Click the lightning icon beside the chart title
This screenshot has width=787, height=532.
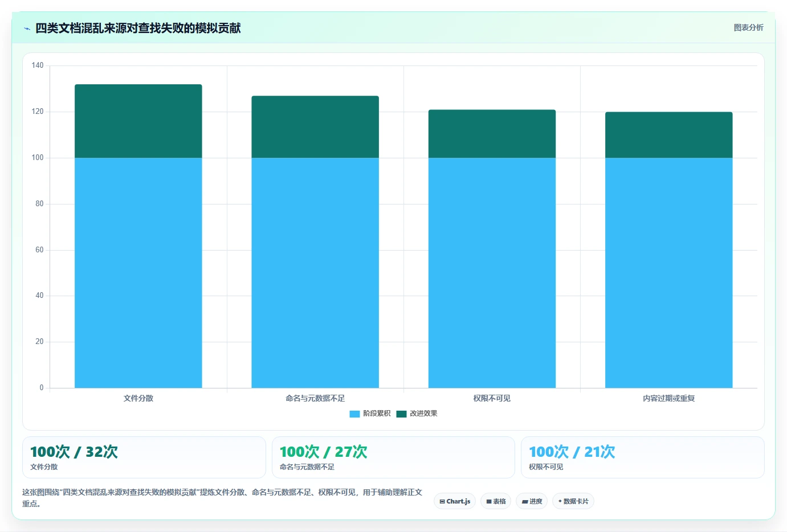27,28
